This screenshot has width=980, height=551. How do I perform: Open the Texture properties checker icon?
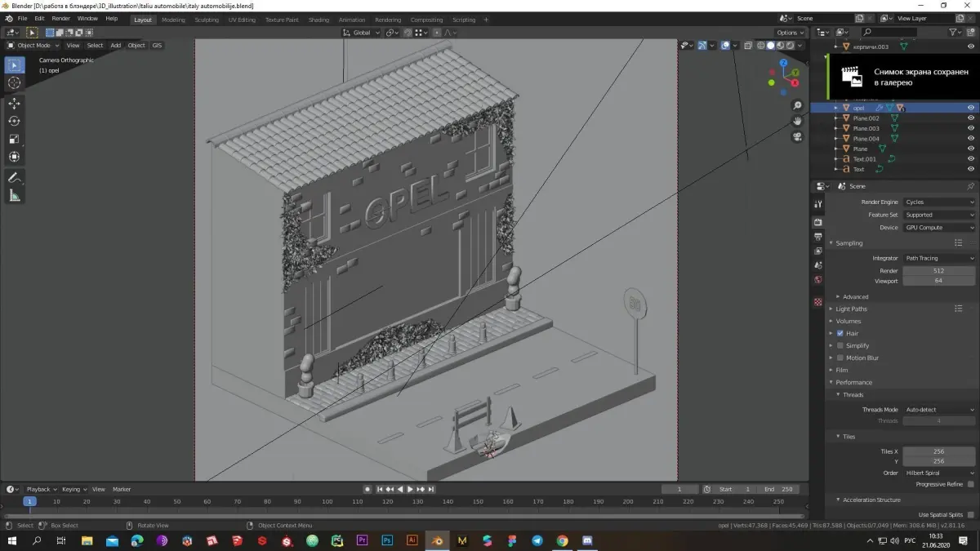pos(818,302)
